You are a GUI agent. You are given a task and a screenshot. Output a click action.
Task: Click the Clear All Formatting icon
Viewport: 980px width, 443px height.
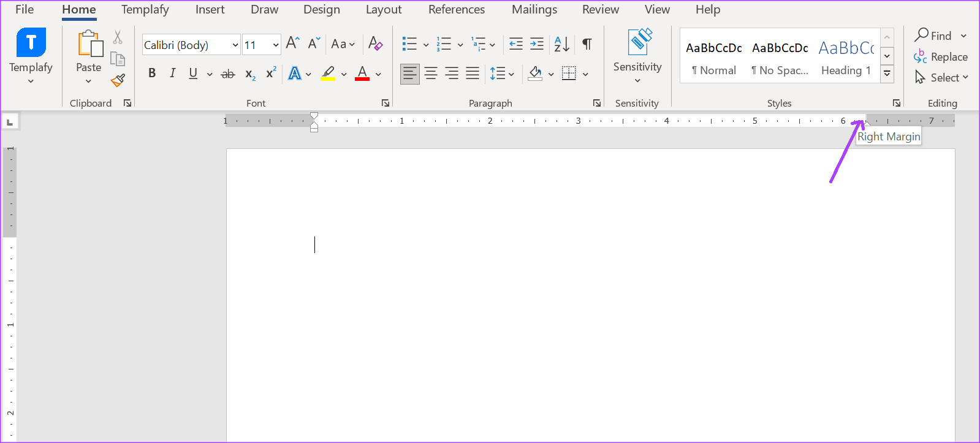[x=375, y=44]
